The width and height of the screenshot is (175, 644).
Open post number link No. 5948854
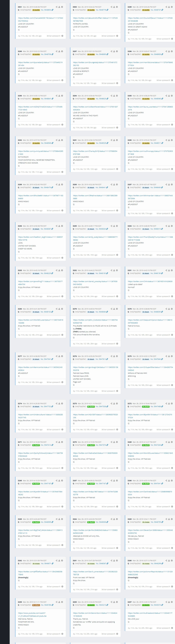point(46,10)
